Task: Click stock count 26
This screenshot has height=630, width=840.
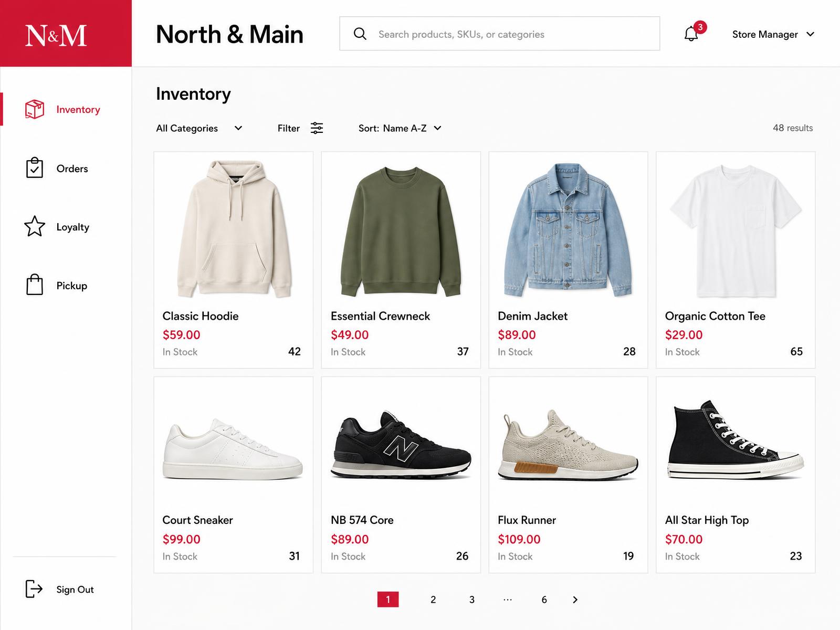Action: [462, 556]
